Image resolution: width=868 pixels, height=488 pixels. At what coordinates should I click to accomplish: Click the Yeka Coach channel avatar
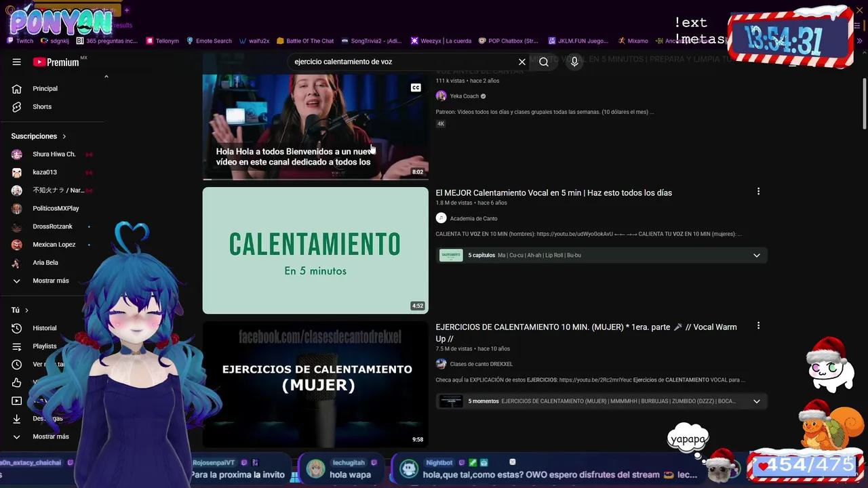(441, 96)
